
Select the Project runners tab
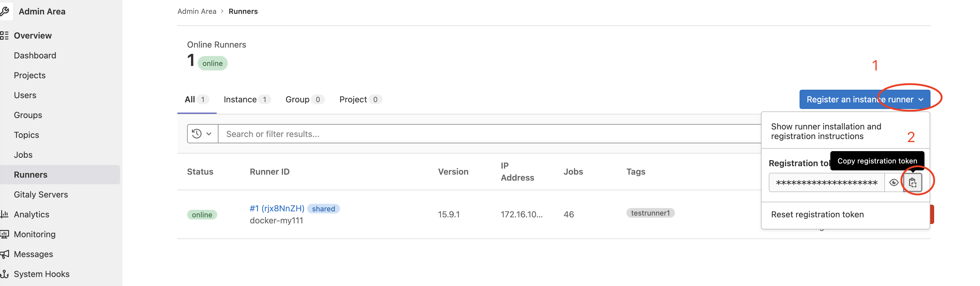click(360, 100)
